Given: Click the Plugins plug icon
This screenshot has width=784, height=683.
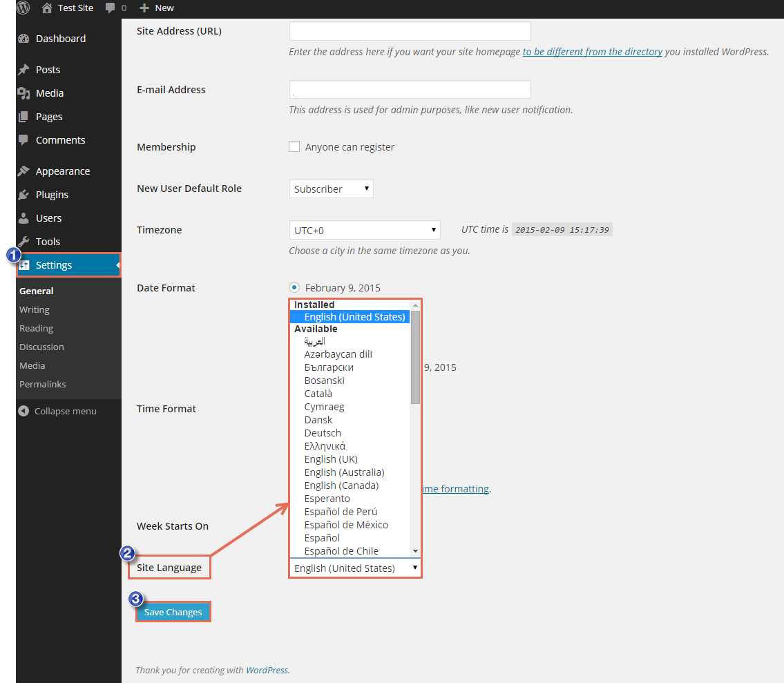Looking at the screenshot, I should [24, 195].
